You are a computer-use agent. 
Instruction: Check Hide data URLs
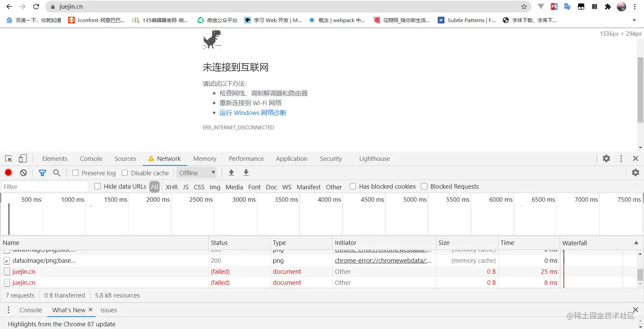[x=98, y=186]
